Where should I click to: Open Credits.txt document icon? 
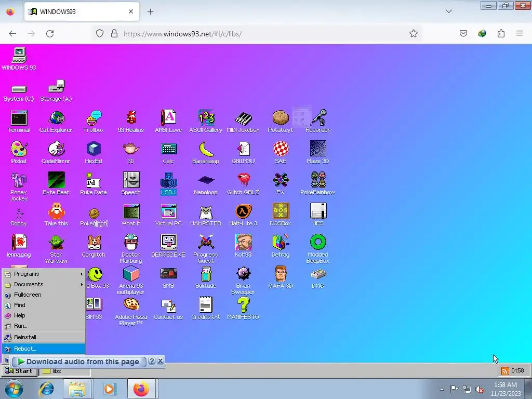[x=206, y=309]
